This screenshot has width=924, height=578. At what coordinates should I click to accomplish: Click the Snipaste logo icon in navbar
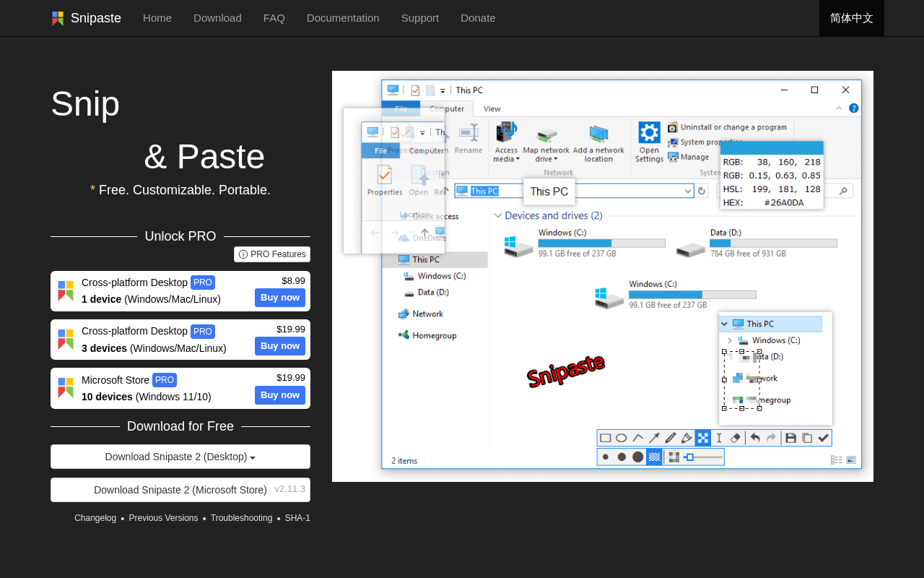coord(58,18)
